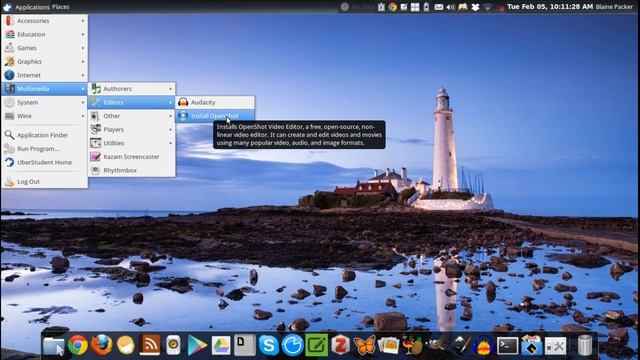Image resolution: width=640 pixels, height=360 pixels.
Task: Choose Run Program... from the menu
Action: click(44, 149)
